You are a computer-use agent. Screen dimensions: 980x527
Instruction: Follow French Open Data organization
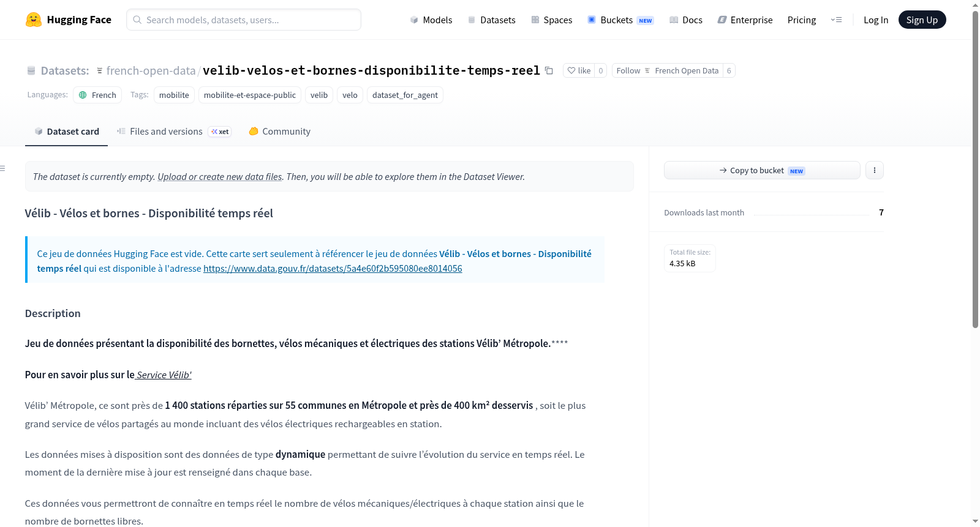point(667,71)
